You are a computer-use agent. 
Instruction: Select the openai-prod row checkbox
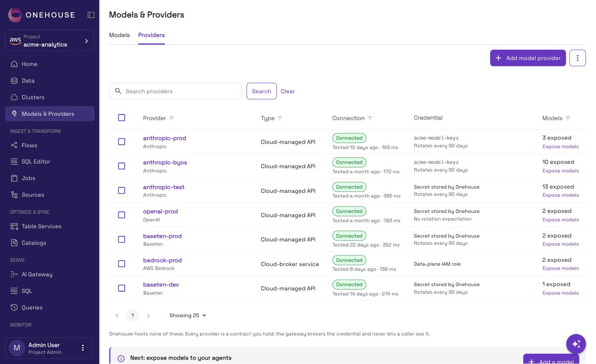[121, 215]
